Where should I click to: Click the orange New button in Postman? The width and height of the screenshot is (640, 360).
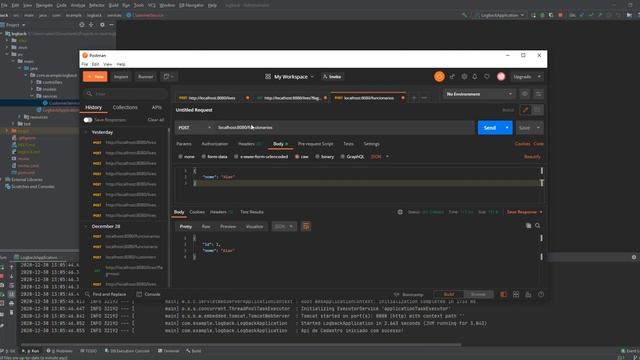(x=95, y=77)
